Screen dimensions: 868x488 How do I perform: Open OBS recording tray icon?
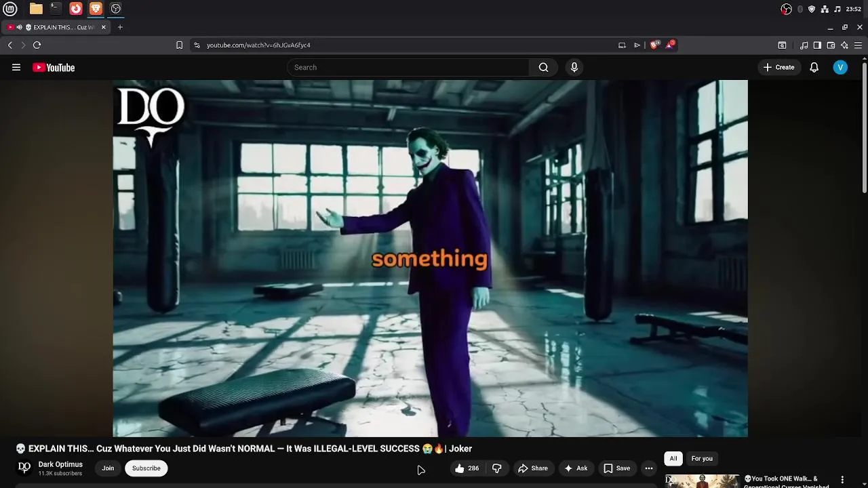coord(787,9)
